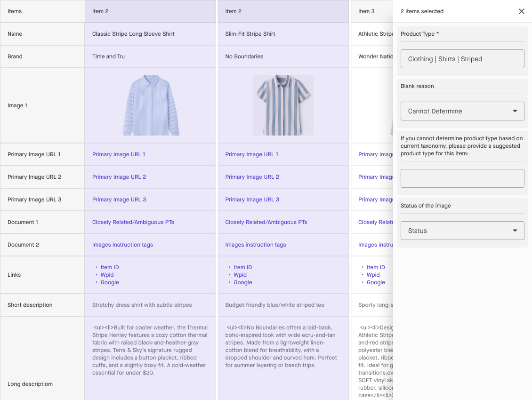Follow the Item ID link for Item 3
532x400 pixels.
(x=376, y=267)
